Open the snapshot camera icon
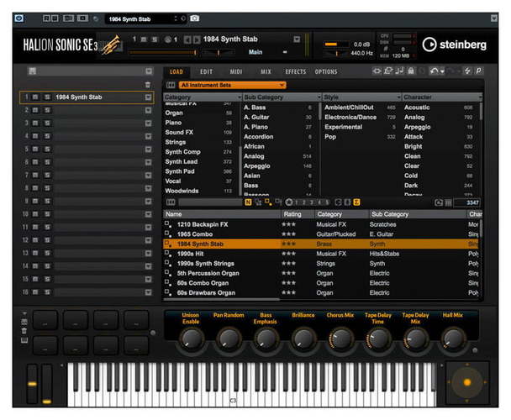Screen dimensions: 511x420 point(194,18)
